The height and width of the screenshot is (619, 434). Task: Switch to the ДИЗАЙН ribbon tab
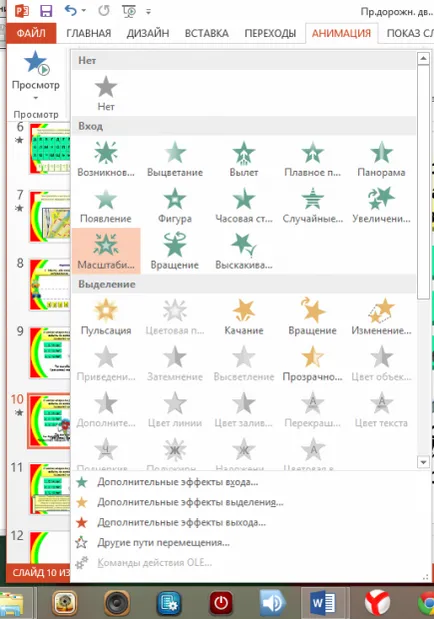click(x=148, y=33)
